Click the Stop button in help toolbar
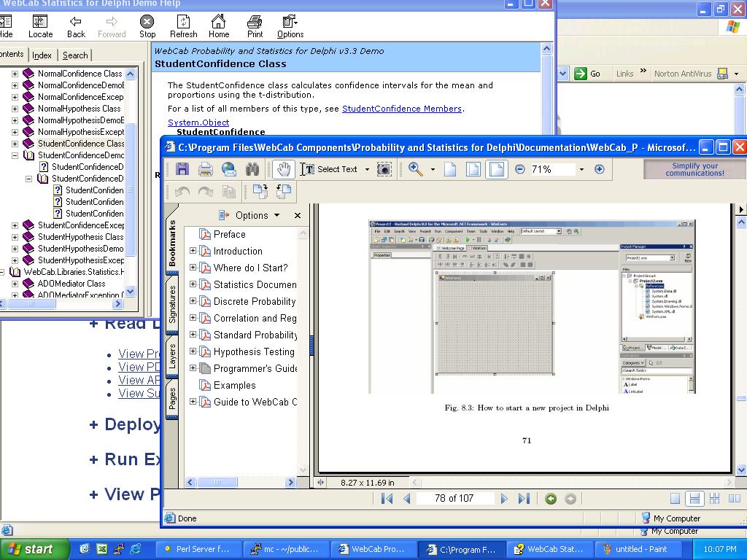Image resolution: width=747 pixels, height=560 pixels. click(147, 27)
